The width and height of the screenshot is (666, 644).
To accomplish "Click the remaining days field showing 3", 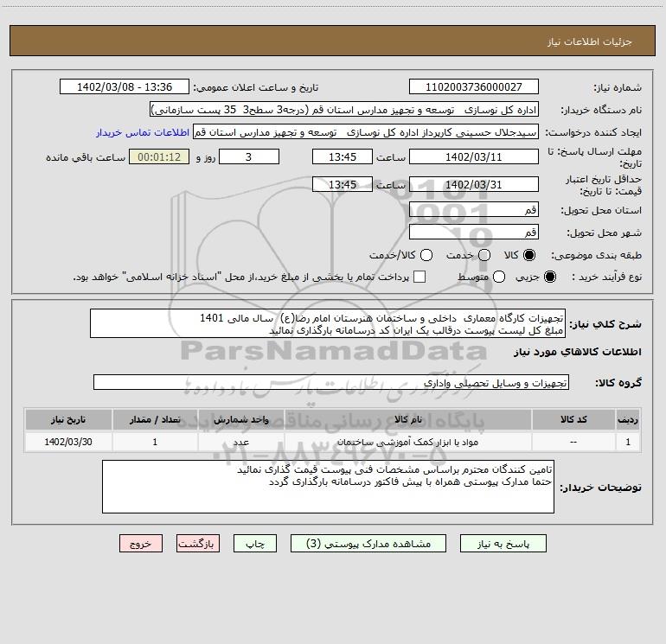I will (x=249, y=156).
